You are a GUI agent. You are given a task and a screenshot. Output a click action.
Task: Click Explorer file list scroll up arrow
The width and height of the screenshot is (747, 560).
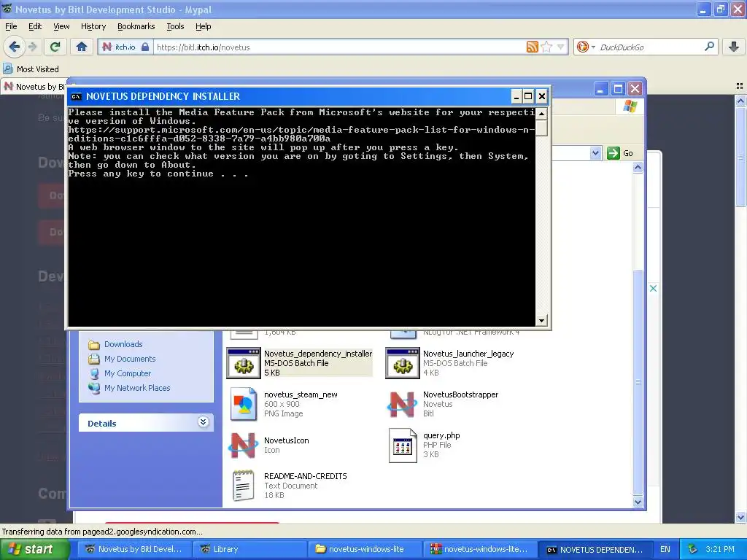tap(638, 168)
